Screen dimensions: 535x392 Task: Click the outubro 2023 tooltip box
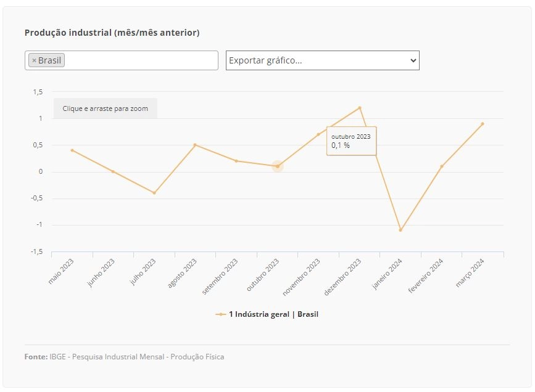[352, 141]
